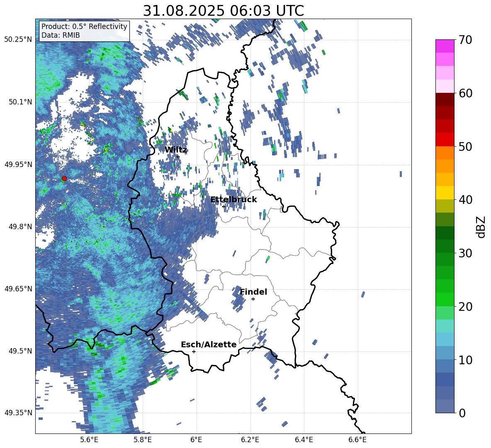Click the latitude label 50.1°N
Image resolution: width=491 pixels, height=448 pixels.
[20, 102]
